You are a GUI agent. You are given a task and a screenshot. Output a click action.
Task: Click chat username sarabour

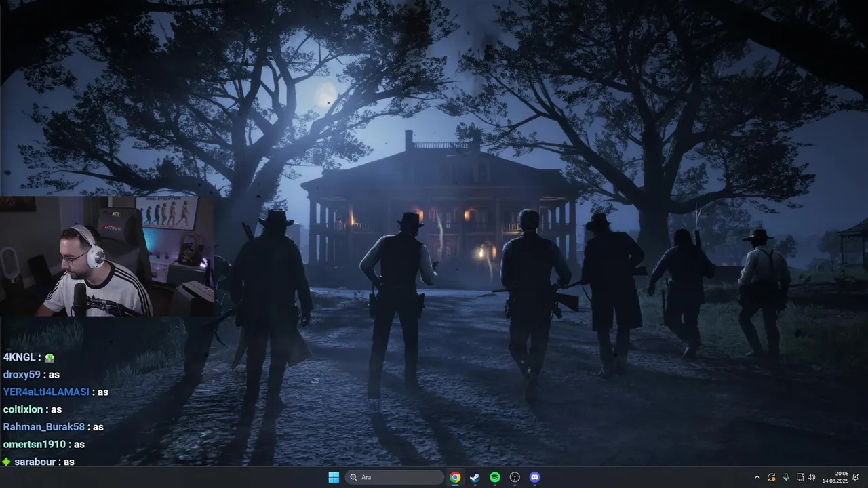click(x=35, y=462)
